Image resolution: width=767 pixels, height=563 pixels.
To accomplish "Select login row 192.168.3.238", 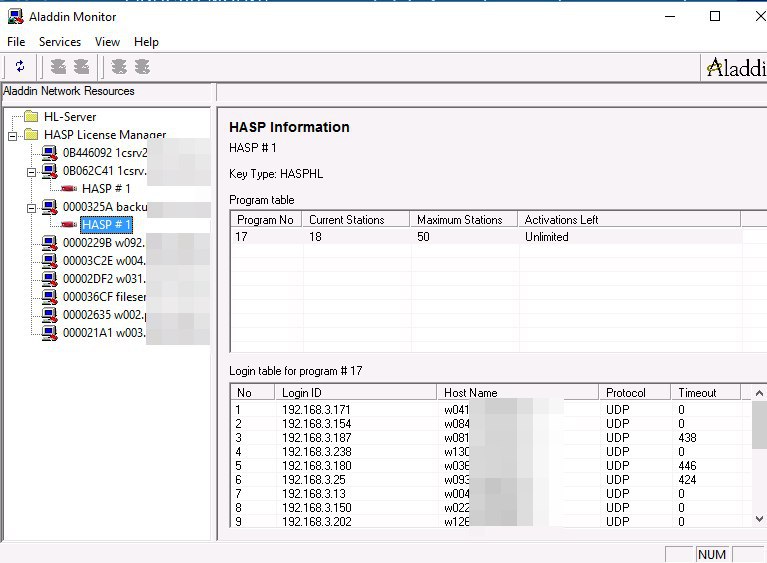I will click(x=491, y=451).
